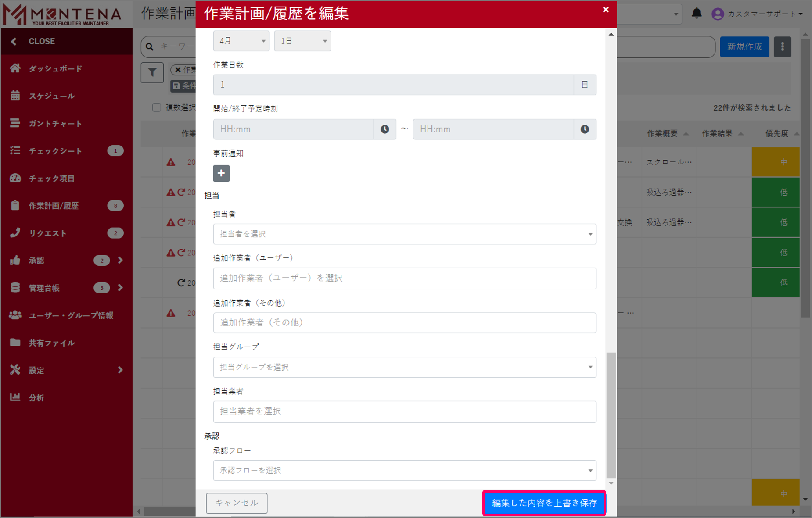Go to ダッシュボード in sidebar
812x518 pixels.
tap(55, 69)
